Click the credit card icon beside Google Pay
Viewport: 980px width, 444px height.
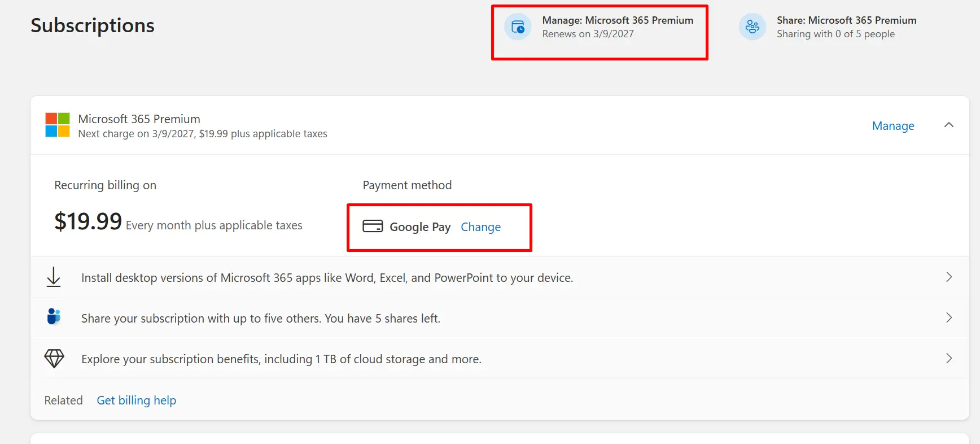coord(373,226)
